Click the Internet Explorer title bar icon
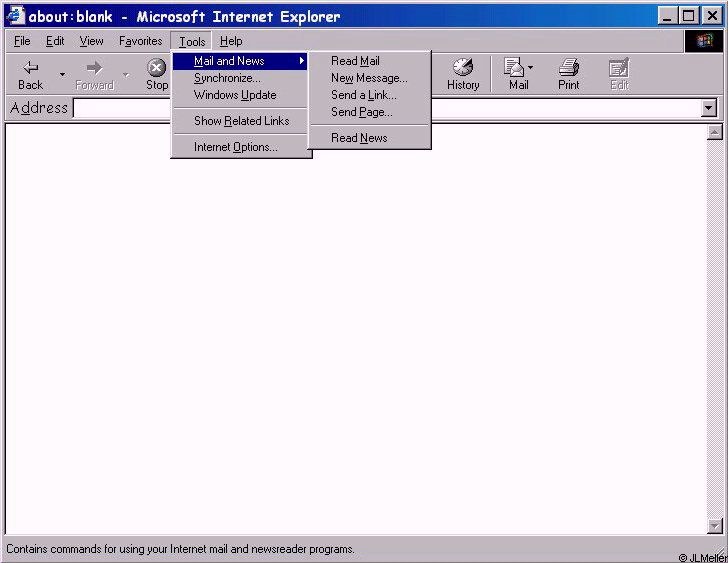728x563 pixels. pyautogui.click(x=15, y=16)
